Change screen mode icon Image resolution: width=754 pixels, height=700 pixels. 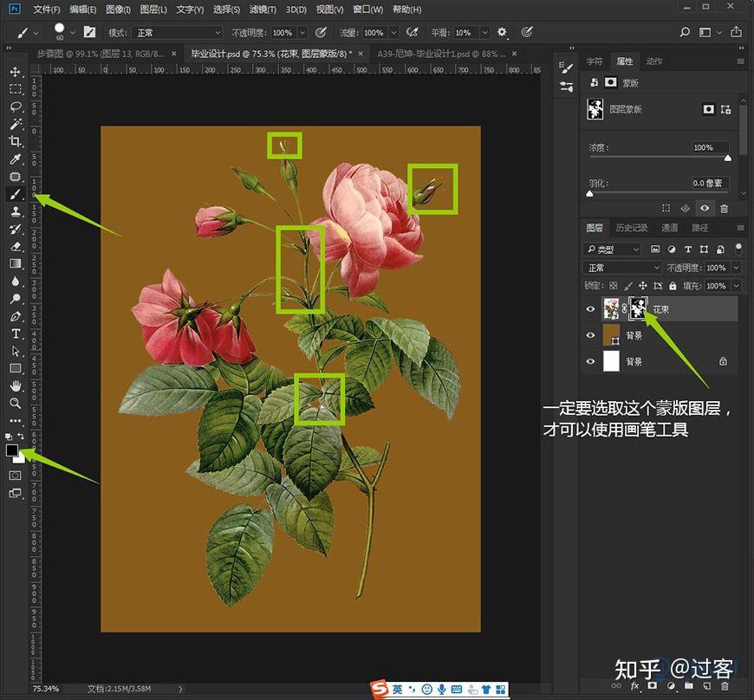tap(15, 493)
